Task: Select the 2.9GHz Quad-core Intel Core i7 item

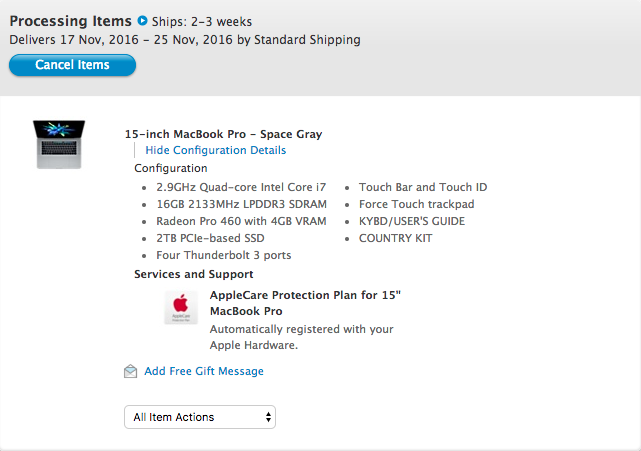Action: [241, 187]
